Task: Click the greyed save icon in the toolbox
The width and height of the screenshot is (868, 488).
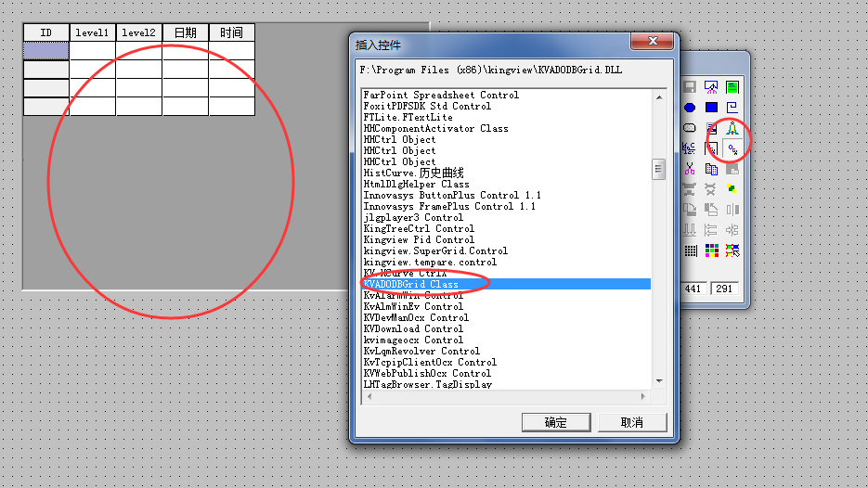Action: [690, 87]
